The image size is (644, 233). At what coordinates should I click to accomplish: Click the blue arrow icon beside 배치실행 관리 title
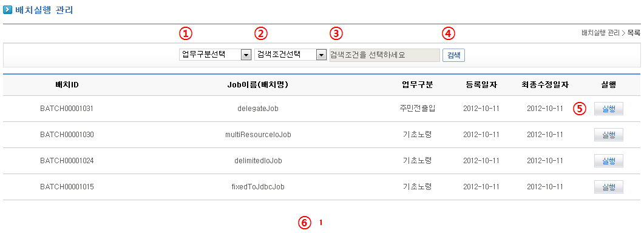(7, 10)
